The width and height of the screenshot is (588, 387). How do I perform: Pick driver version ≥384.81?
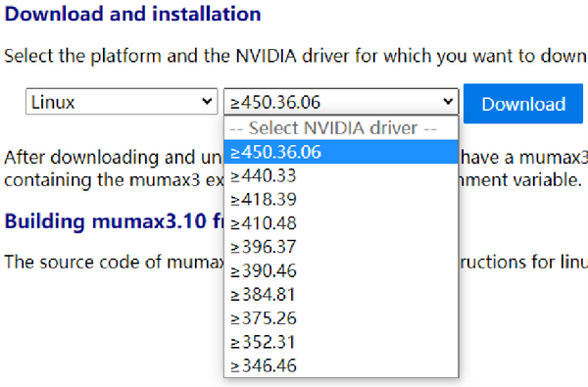341,294
